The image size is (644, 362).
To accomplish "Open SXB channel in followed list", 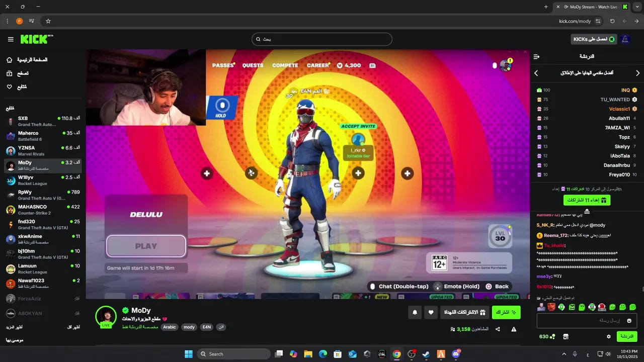I will point(43,121).
